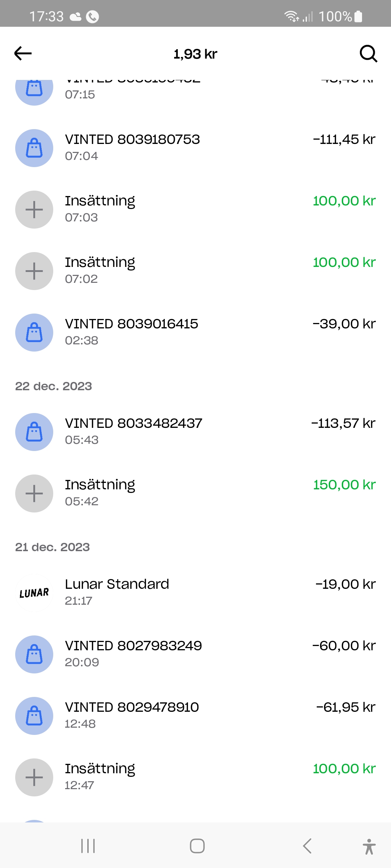Tap the back arrow in header

23,54
